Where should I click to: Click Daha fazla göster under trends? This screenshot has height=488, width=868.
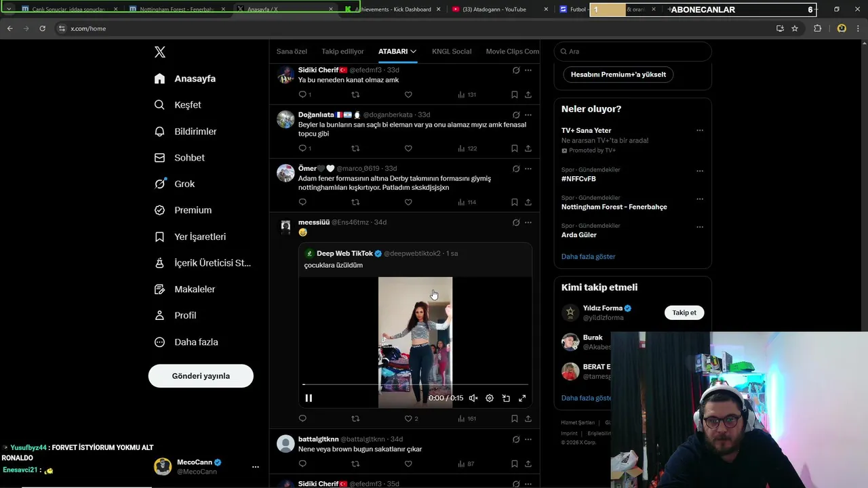click(589, 257)
